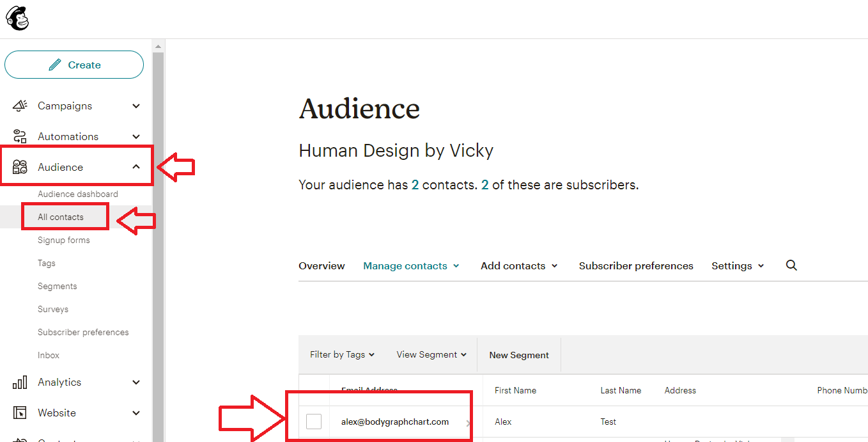Click the Campaigns sidebar label
Image resolution: width=868 pixels, height=442 pixels.
coord(65,106)
